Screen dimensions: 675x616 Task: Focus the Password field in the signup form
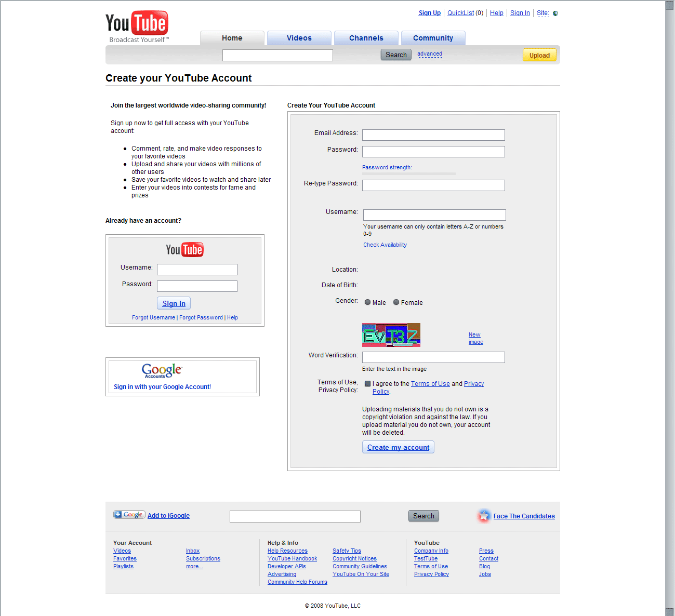coord(433,152)
